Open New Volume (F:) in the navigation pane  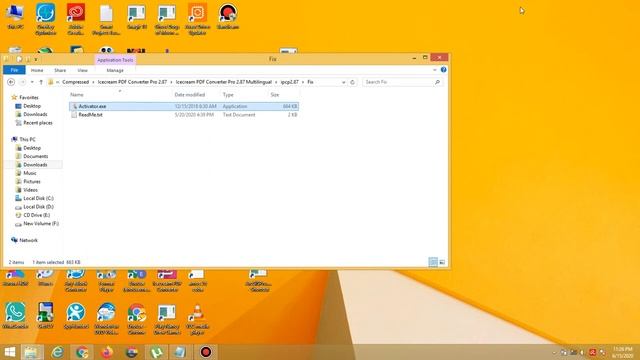click(x=41, y=224)
